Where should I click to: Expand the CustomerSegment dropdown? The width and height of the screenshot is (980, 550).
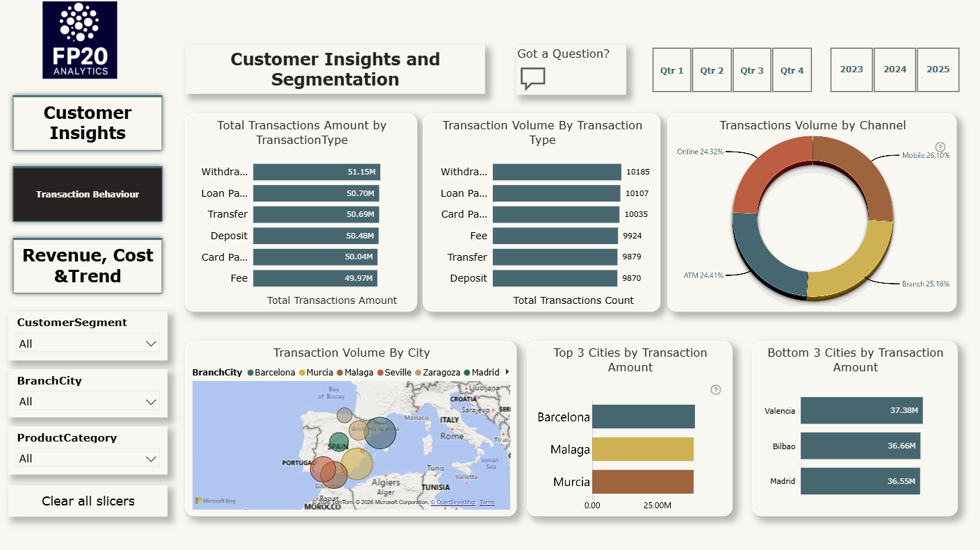point(88,343)
